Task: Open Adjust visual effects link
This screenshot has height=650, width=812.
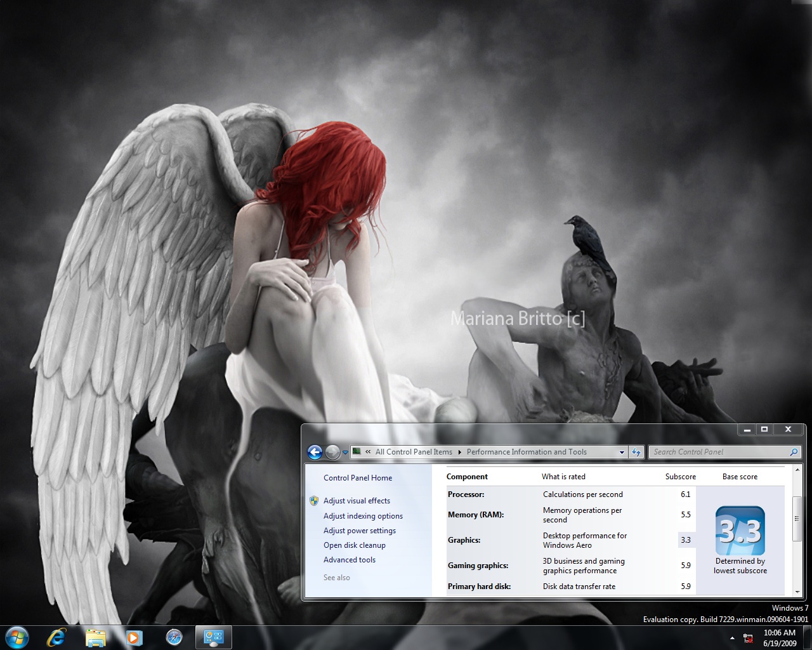Action: (x=357, y=501)
